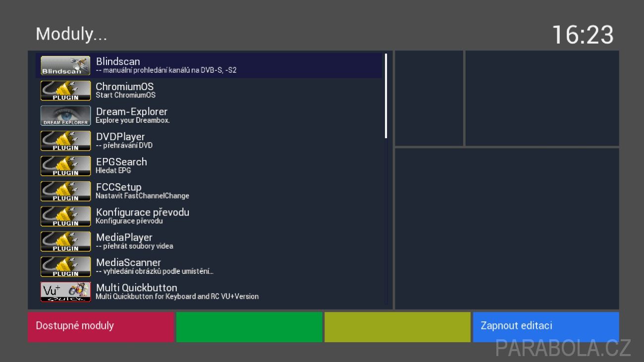Click the MediaPlayer plugin icon

[x=65, y=241]
